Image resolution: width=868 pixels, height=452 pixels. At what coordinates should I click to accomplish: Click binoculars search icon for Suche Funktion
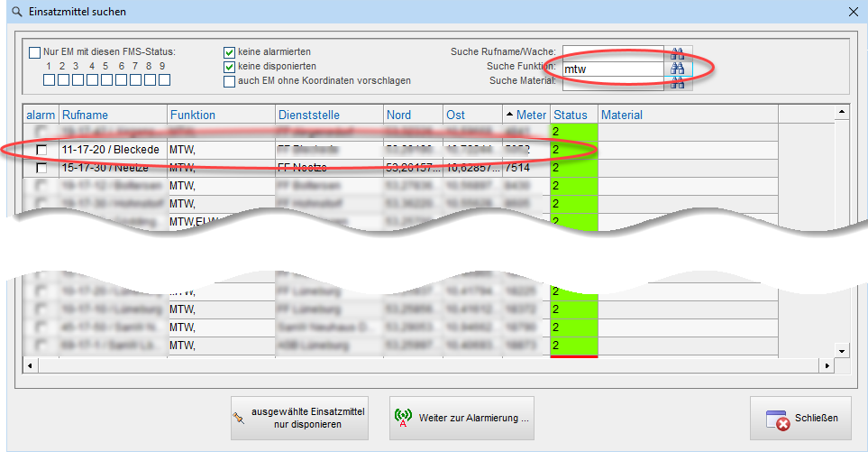677,68
